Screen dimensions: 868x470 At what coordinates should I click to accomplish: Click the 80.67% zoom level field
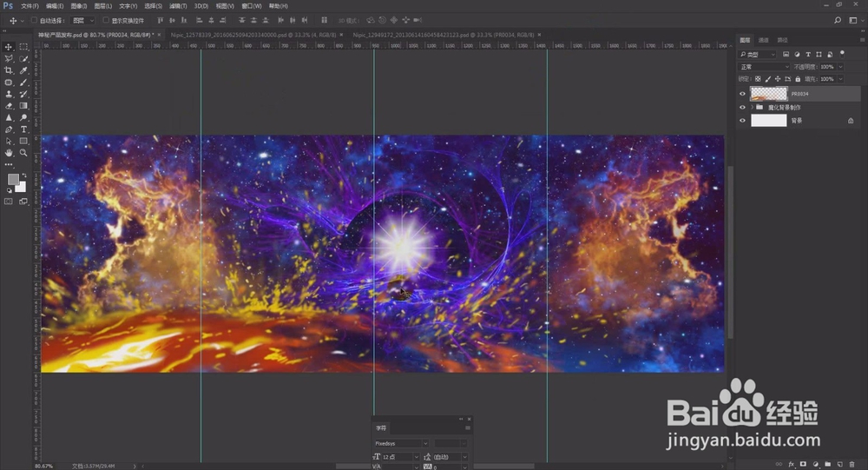[x=43, y=467]
